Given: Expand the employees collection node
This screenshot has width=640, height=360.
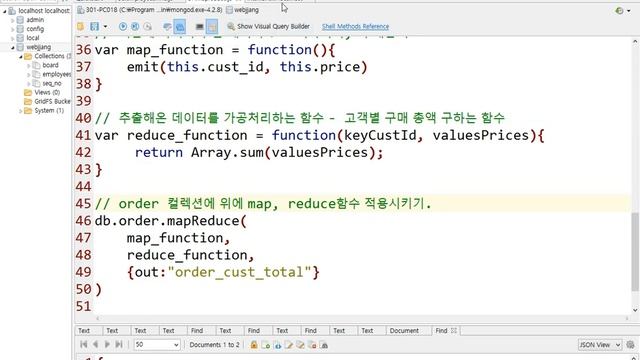Looking at the screenshot, I should click(x=29, y=74).
